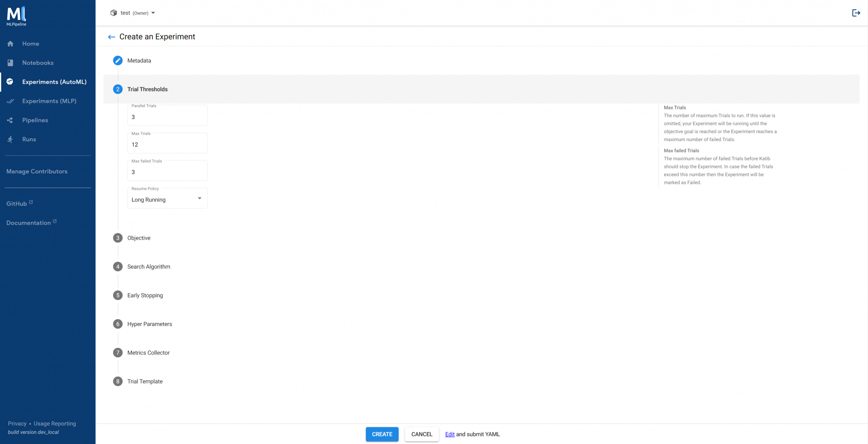The image size is (868, 444).
Task: Open the Runs section icon
Action: 10,139
